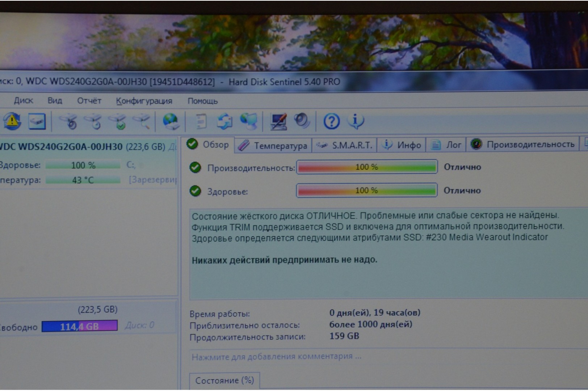Click the disk panel icon in toolbar
The image size is (588, 391).
[x=37, y=121]
